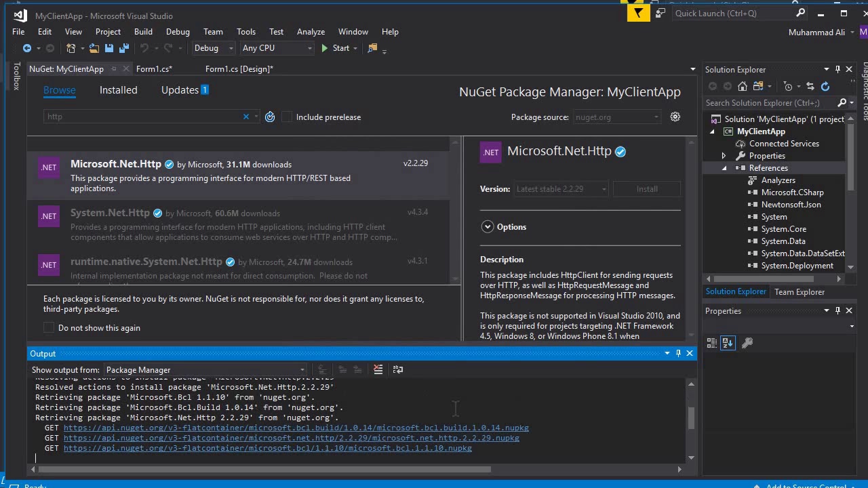This screenshot has width=868, height=488.
Task: Open microsoft.net.http.2.2.29.nupkg link
Action: point(292,438)
